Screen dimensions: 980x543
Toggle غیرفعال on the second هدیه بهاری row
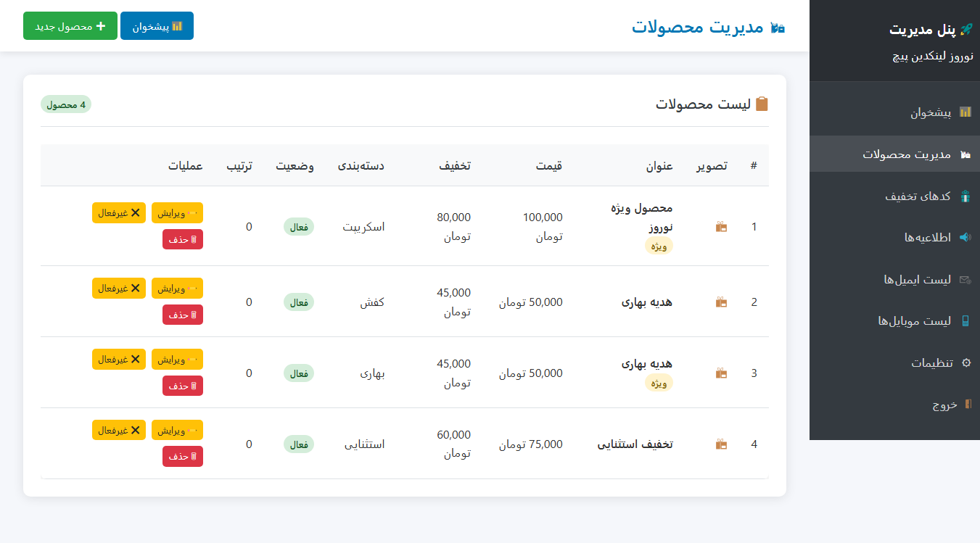pyautogui.click(x=118, y=359)
